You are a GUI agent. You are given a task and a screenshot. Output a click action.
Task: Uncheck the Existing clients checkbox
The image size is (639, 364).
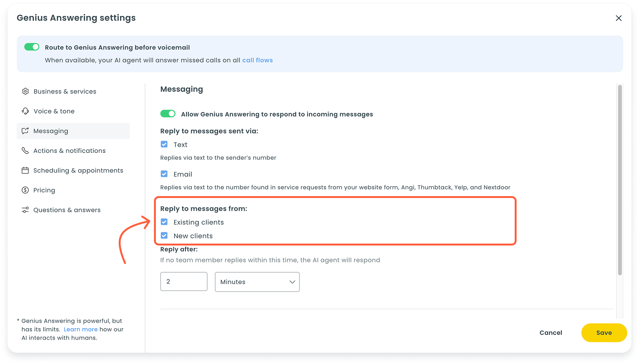[164, 222]
